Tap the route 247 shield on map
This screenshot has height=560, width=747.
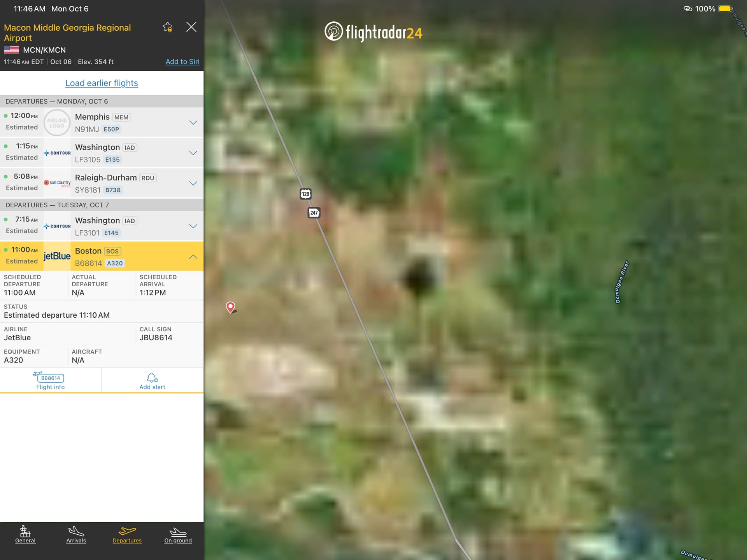click(x=314, y=213)
